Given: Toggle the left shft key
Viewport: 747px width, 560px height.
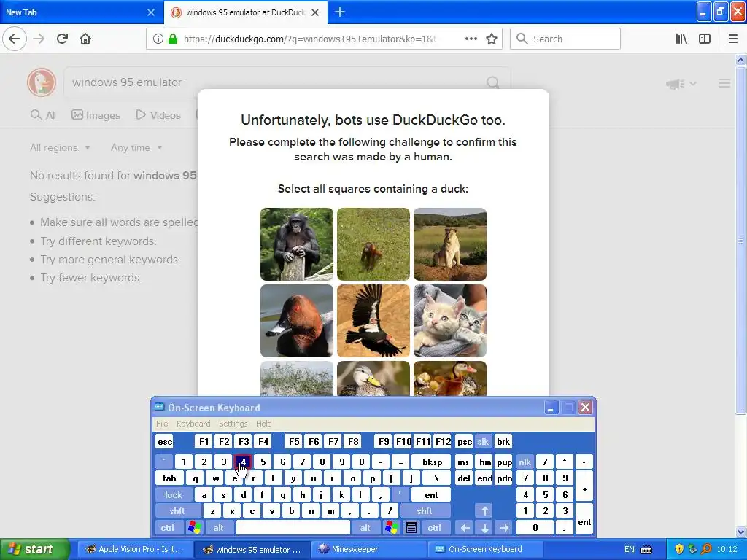Looking at the screenshot, I should tap(177, 511).
